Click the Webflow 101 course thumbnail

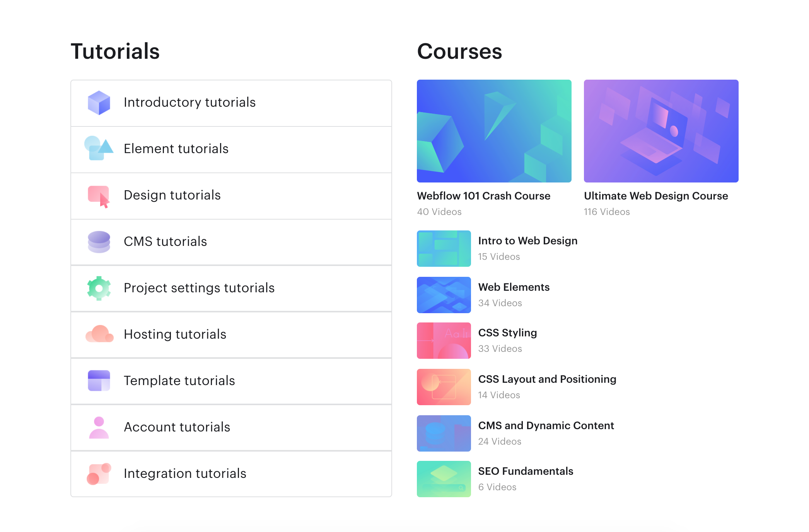(494, 131)
